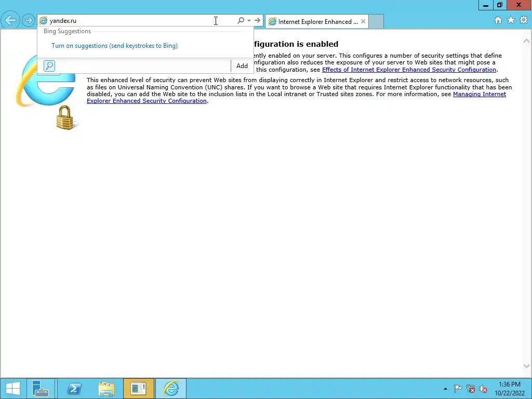The image size is (532, 399).
Task: Open Favorites star icon
Action: [511, 20]
